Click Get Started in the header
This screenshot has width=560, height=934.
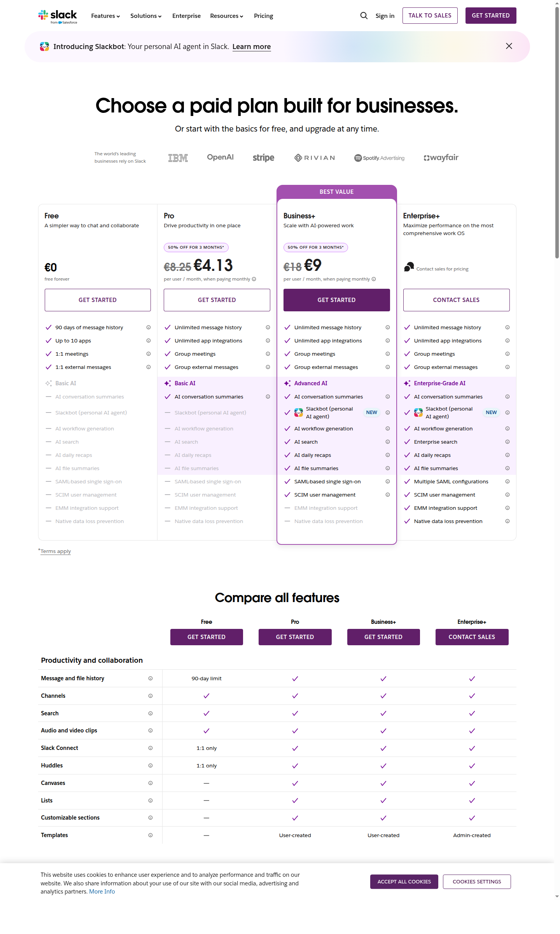pyautogui.click(x=491, y=16)
